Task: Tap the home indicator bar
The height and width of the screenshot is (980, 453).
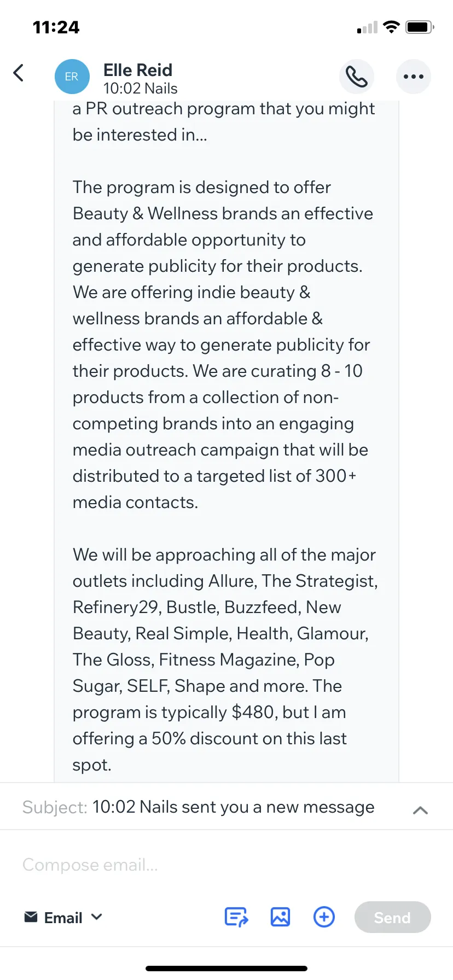Action: (226, 969)
